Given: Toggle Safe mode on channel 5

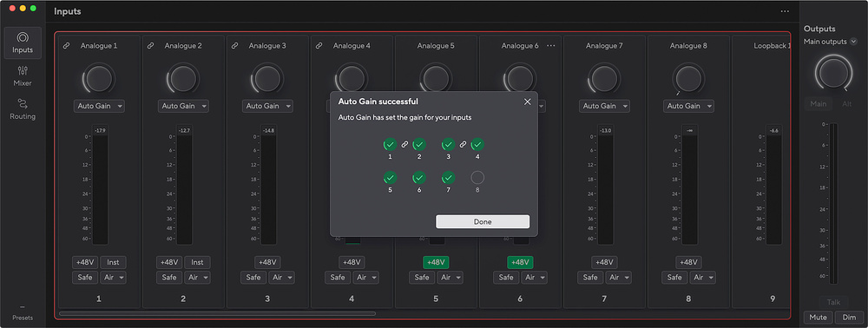Looking at the screenshot, I should pyautogui.click(x=422, y=277).
